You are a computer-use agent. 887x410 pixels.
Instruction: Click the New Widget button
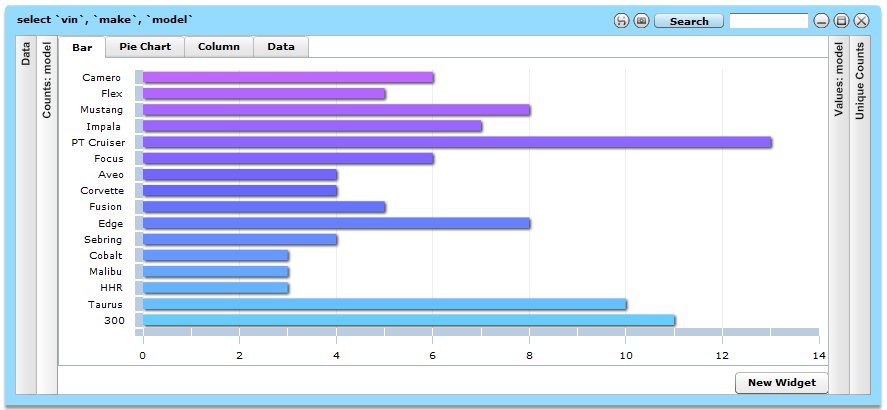(x=781, y=383)
